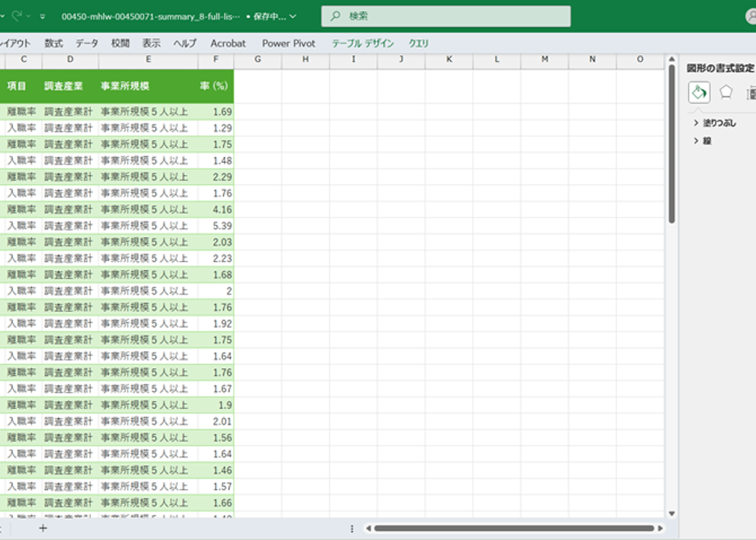Open the クエリ ribbon tab
The width and height of the screenshot is (756, 540).
click(419, 43)
